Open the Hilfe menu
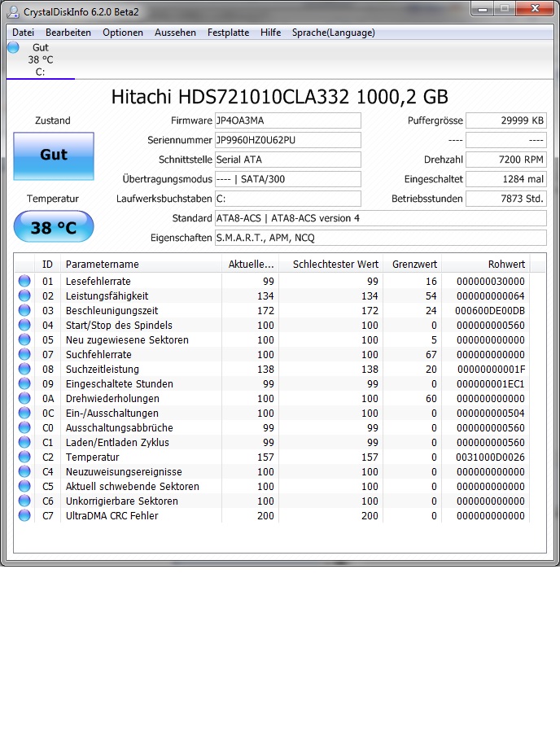The height and width of the screenshot is (744, 560). tap(270, 33)
